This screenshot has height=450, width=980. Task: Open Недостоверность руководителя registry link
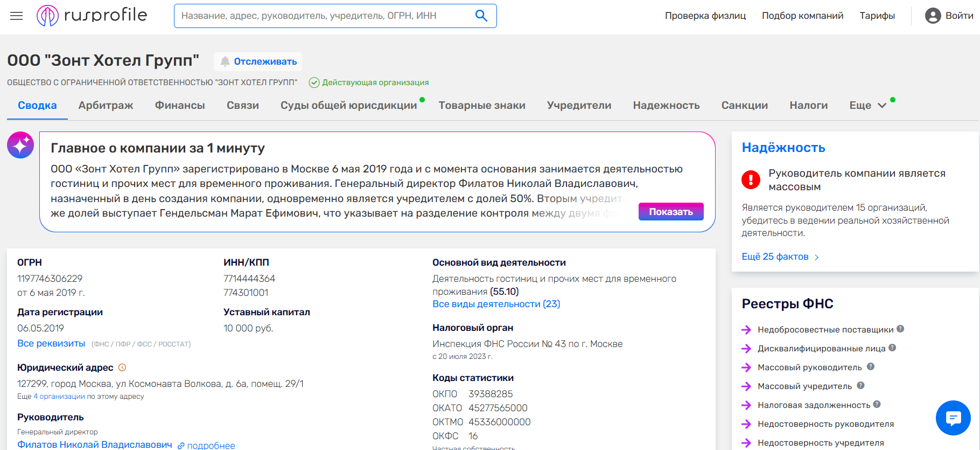tap(825, 424)
